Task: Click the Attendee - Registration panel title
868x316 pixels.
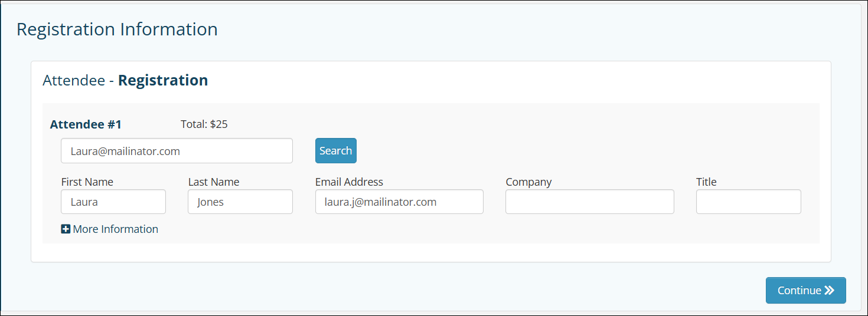Action: [125, 80]
